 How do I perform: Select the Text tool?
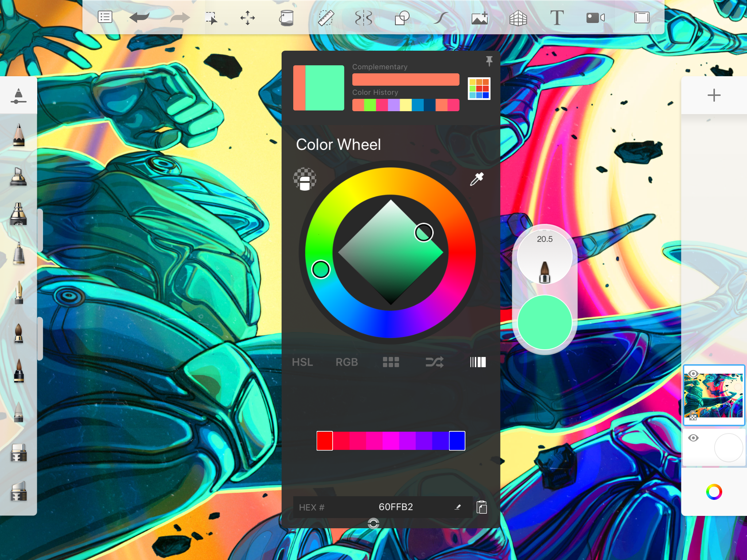(557, 17)
